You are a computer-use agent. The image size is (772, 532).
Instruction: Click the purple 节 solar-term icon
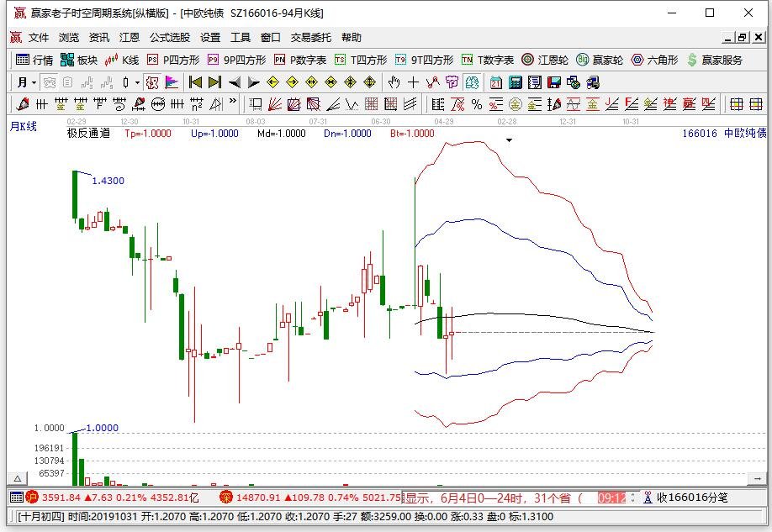pos(452,82)
